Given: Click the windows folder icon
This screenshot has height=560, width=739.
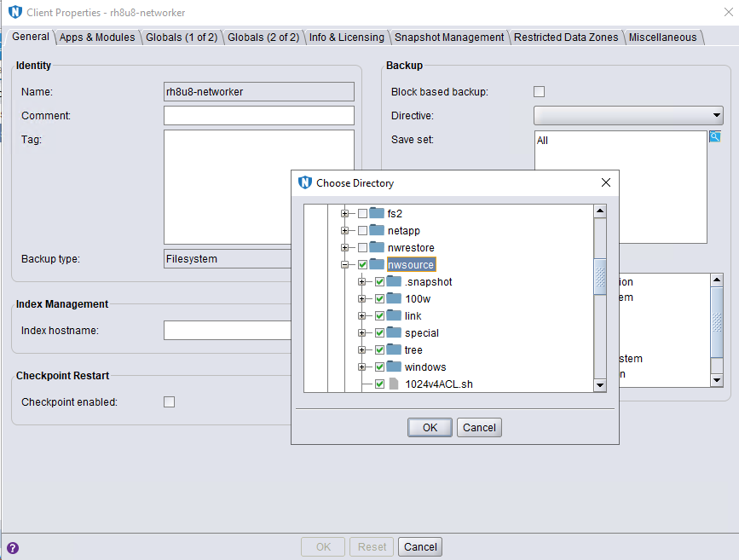Looking at the screenshot, I should point(394,367).
